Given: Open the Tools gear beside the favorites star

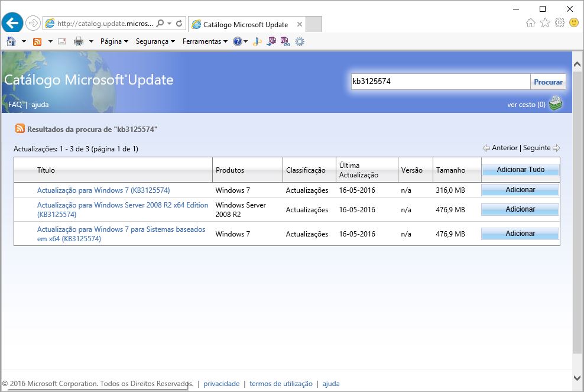Looking at the screenshot, I should (x=559, y=22).
